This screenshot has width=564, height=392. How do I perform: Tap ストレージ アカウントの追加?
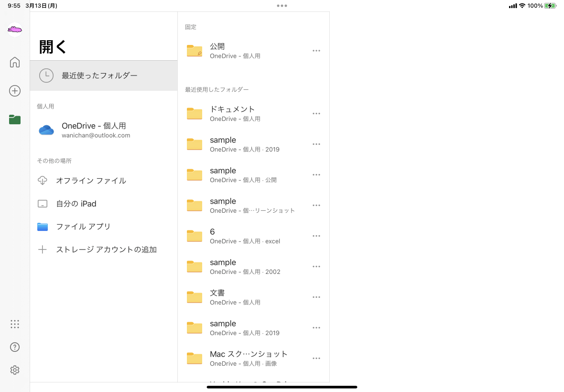(x=106, y=250)
